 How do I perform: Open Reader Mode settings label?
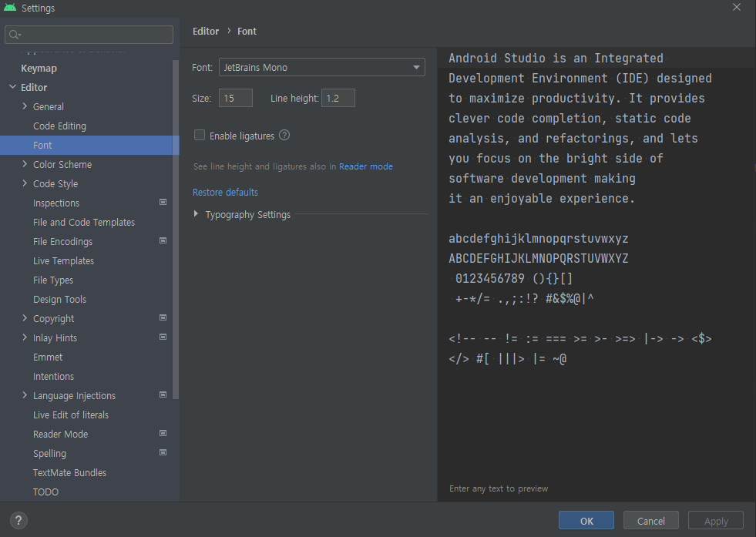click(60, 435)
